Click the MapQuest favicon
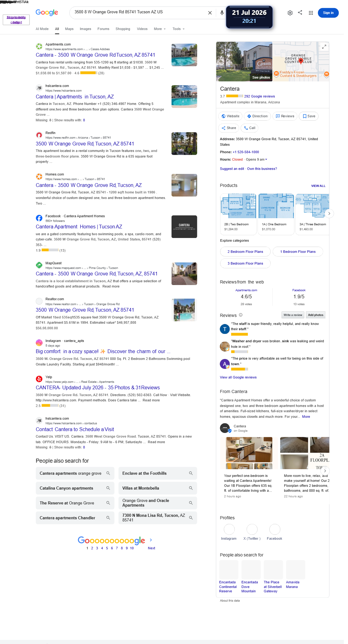The image size is (348, 644). point(39,265)
